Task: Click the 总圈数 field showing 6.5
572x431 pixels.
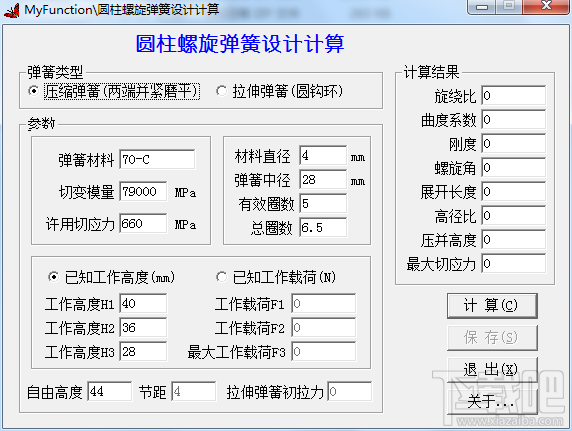Action: [323, 227]
